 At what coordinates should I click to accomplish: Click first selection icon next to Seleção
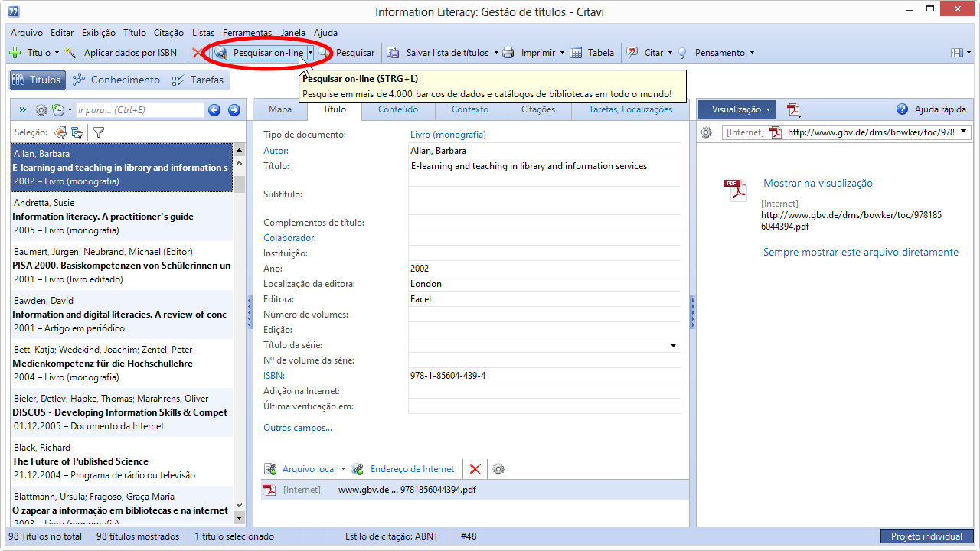pos(60,132)
